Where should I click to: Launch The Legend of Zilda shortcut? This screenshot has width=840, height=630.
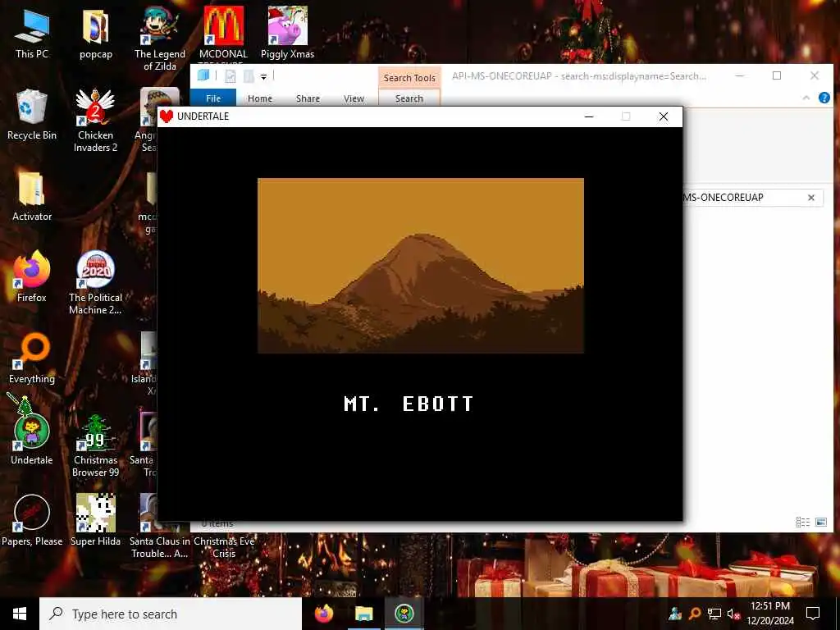click(160, 38)
